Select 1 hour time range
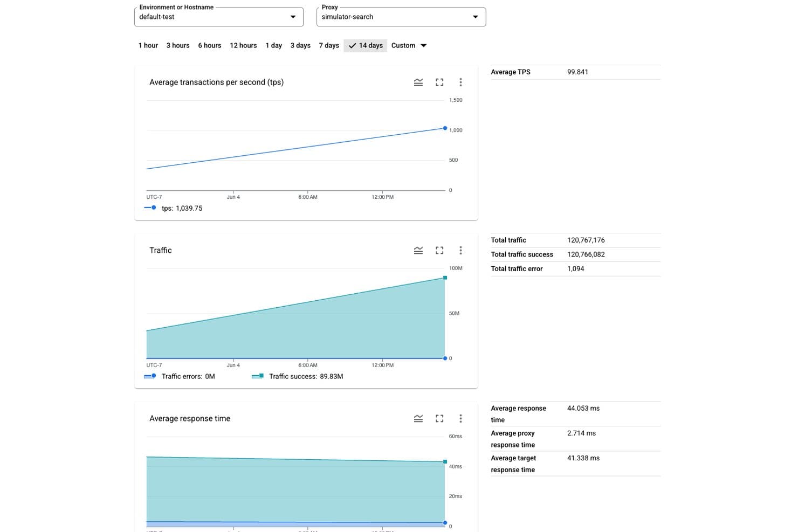798x532 pixels. tap(148, 46)
